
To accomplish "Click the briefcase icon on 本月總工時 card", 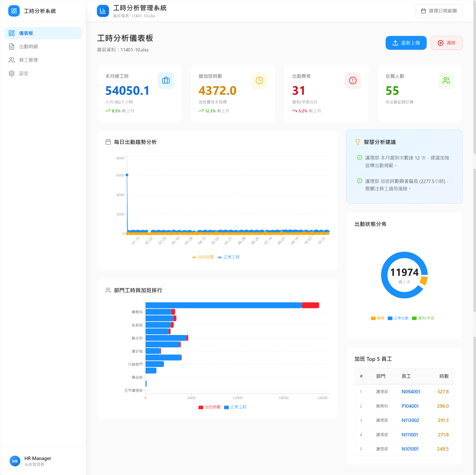I will (x=166, y=80).
